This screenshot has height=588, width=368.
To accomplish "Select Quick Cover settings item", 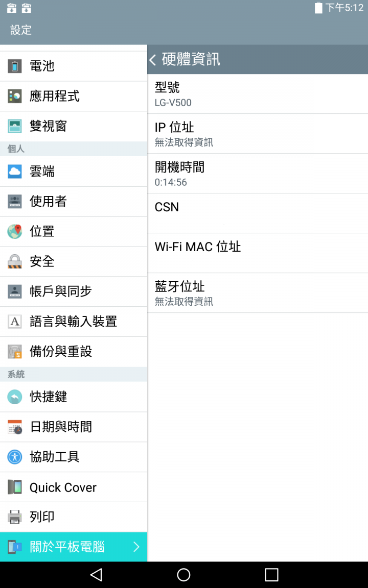I will pos(74,487).
